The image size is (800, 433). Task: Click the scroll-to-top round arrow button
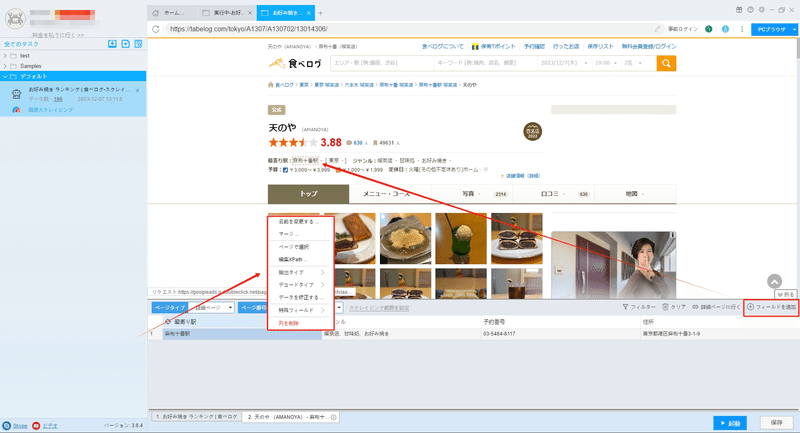pyautogui.click(x=774, y=282)
